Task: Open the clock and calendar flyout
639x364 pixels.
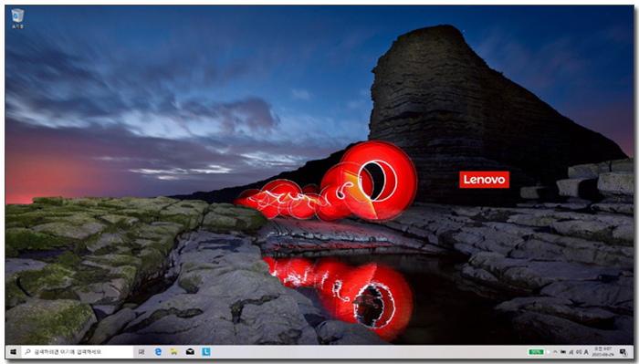Action: [x=603, y=352]
